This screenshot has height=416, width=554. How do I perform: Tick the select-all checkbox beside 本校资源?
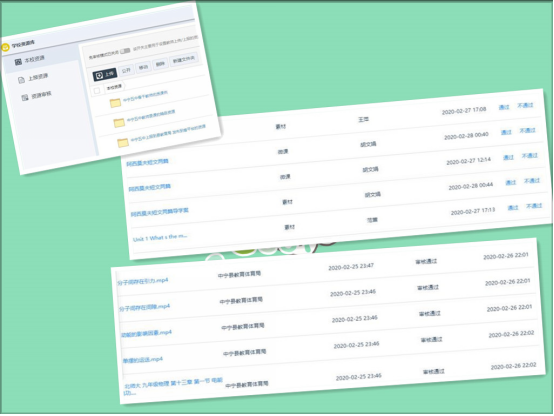point(97,91)
